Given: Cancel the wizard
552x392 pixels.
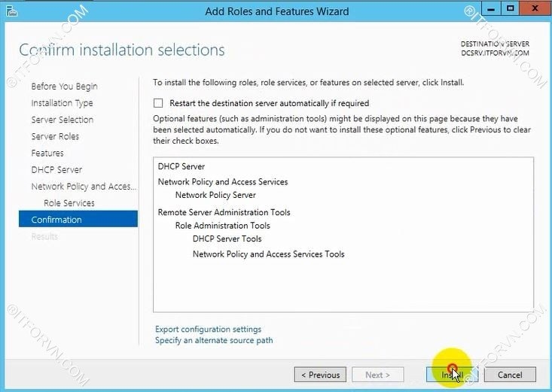Looking at the screenshot, I should pyautogui.click(x=510, y=375).
